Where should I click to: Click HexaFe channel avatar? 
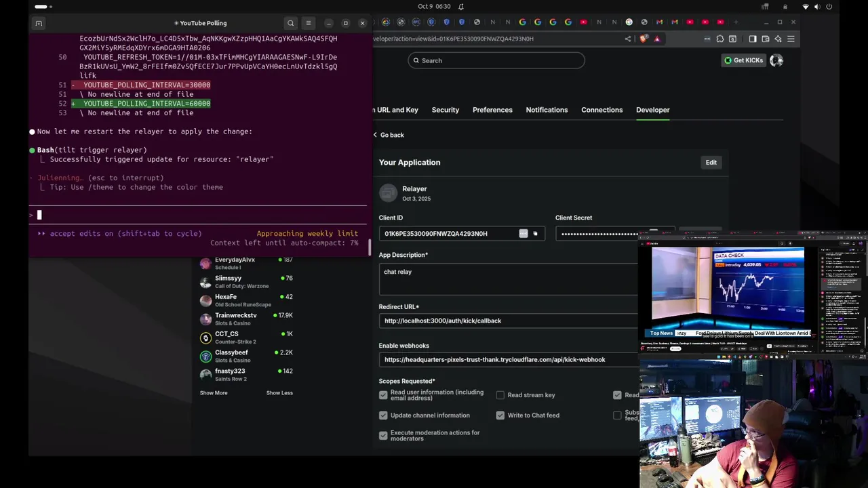[205, 300]
